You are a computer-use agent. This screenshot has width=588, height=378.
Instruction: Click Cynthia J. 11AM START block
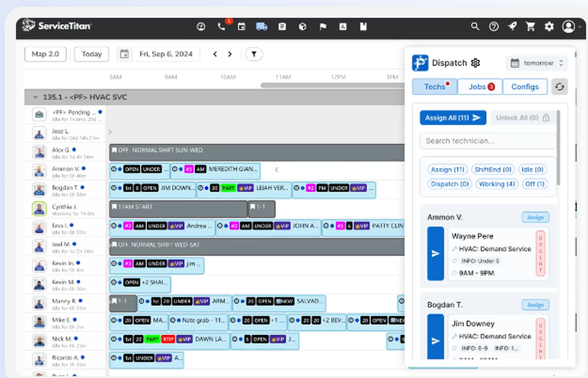coord(178,209)
